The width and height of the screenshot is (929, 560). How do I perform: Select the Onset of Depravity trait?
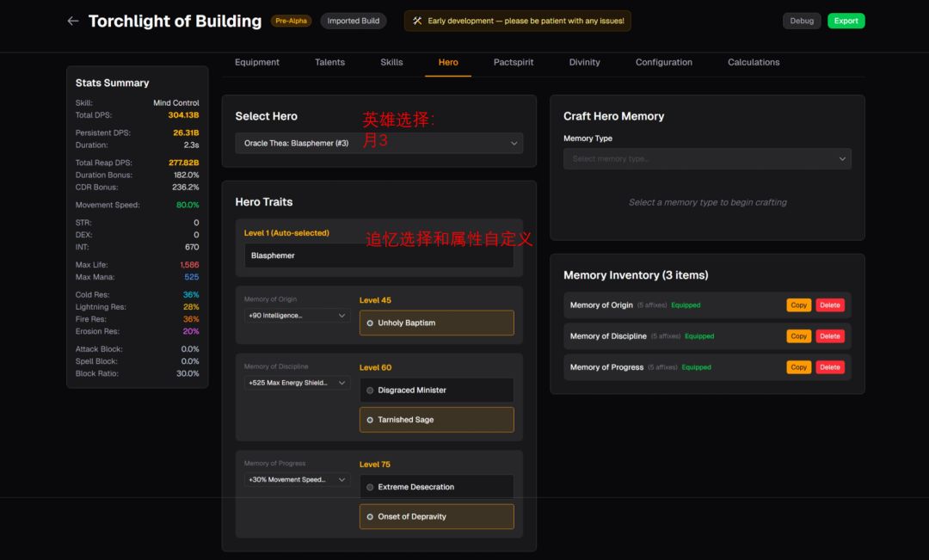pos(437,517)
